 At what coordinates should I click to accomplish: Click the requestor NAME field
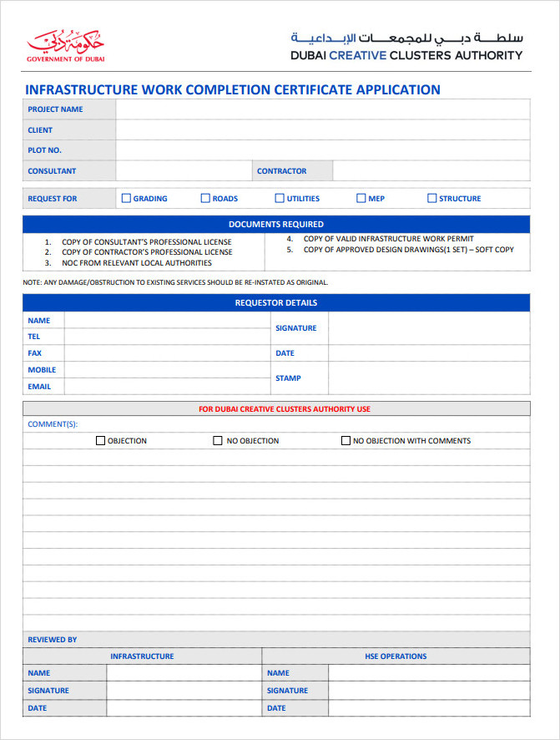coord(168,321)
